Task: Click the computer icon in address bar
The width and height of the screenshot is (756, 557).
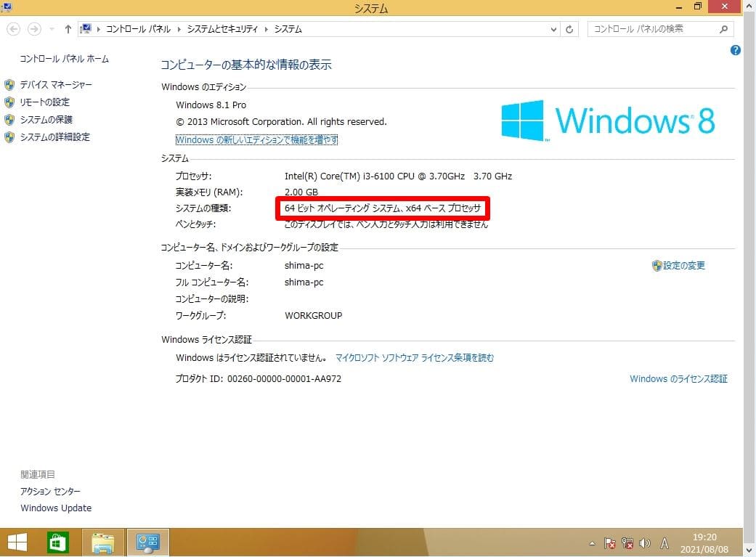Action: coord(86,29)
